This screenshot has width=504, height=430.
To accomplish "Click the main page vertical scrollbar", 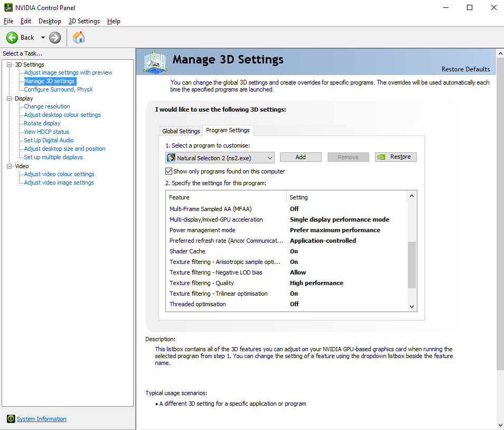I will pos(500,214).
